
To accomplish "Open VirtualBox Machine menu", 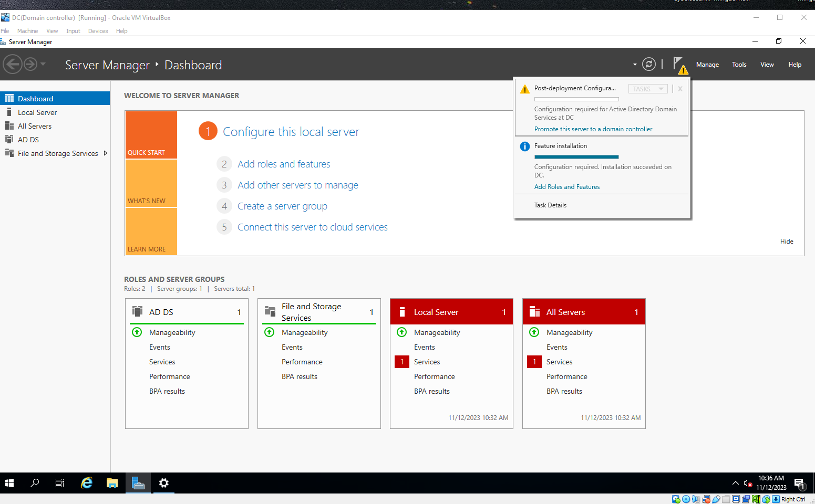I will [x=27, y=31].
